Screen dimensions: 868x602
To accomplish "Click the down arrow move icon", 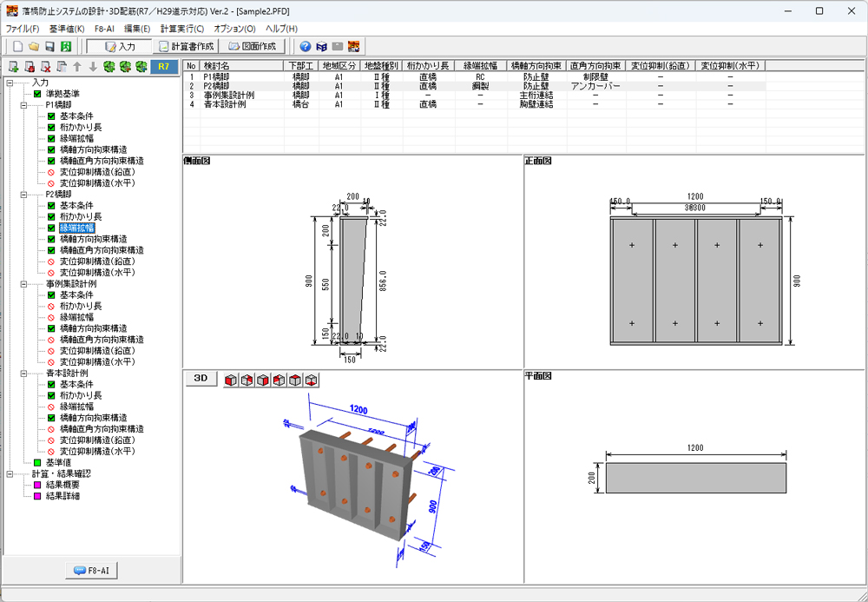I will pos(92,67).
